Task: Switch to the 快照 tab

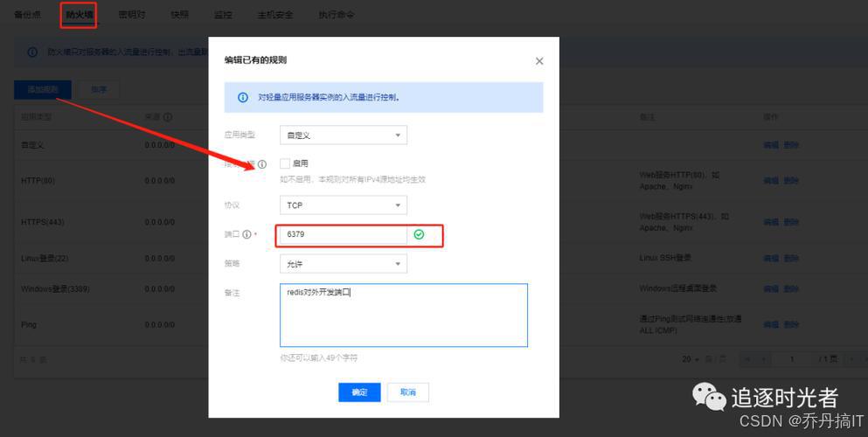Action: point(180,15)
